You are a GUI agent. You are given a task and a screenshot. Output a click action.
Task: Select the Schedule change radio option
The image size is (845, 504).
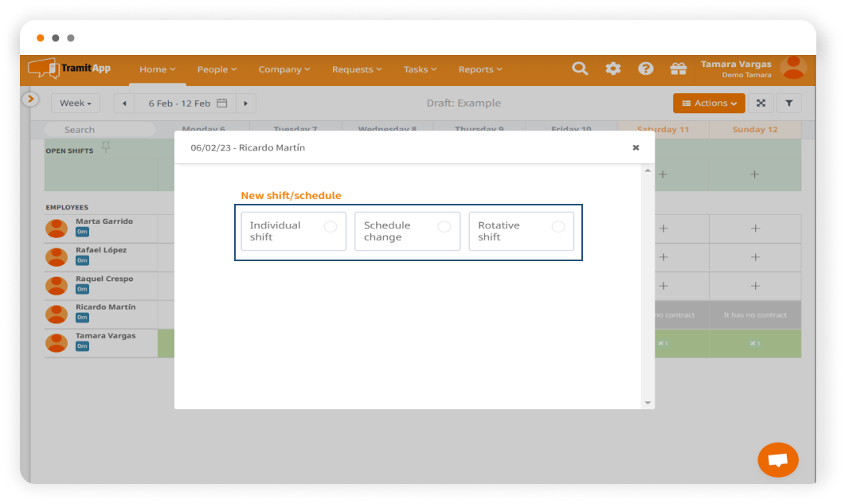[x=444, y=227]
